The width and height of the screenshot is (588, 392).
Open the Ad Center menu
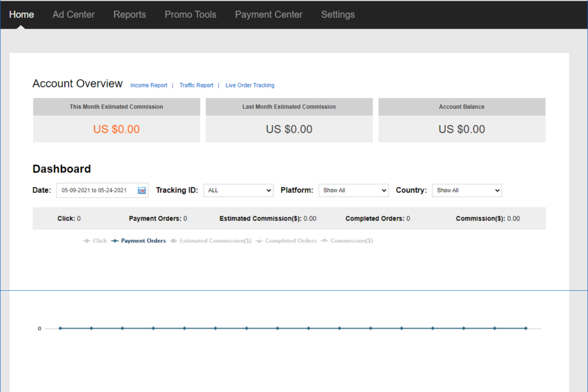[x=73, y=15]
